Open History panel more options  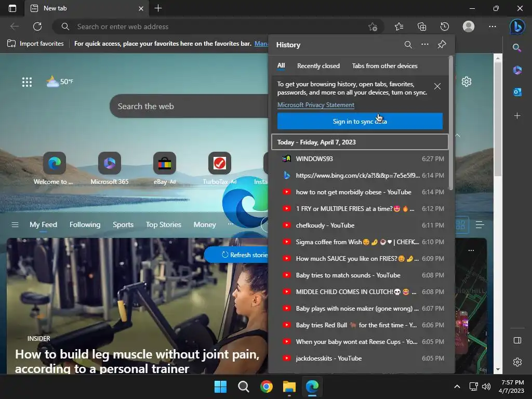tap(425, 45)
